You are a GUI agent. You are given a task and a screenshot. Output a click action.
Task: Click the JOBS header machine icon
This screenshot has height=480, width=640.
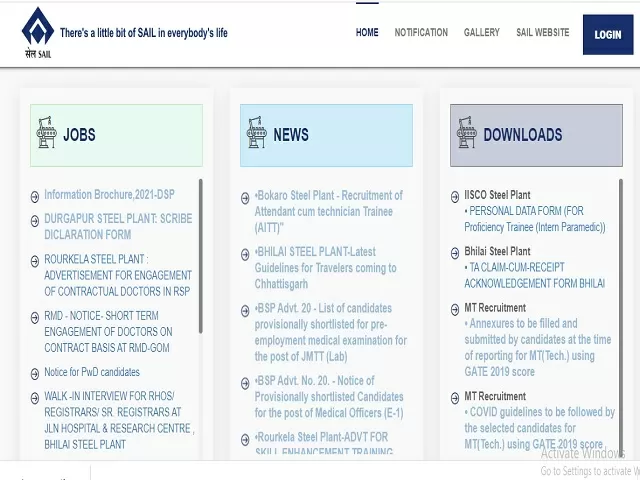pos(46,132)
